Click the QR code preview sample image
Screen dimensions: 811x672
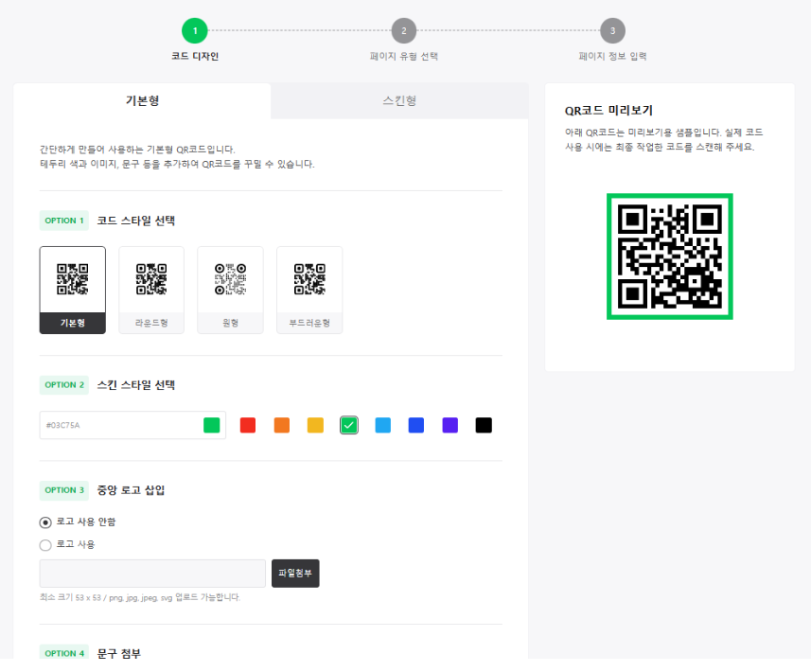(x=669, y=256)
